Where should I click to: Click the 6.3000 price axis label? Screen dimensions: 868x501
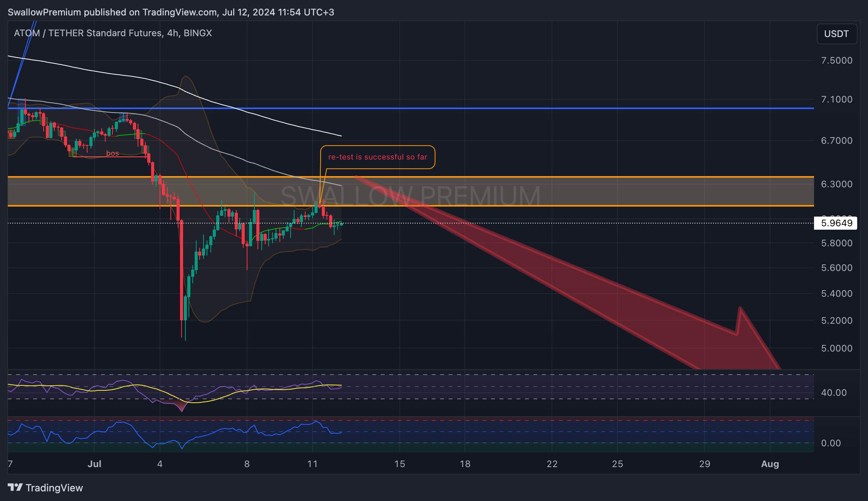pyautogui.click(x=837, y=184)
